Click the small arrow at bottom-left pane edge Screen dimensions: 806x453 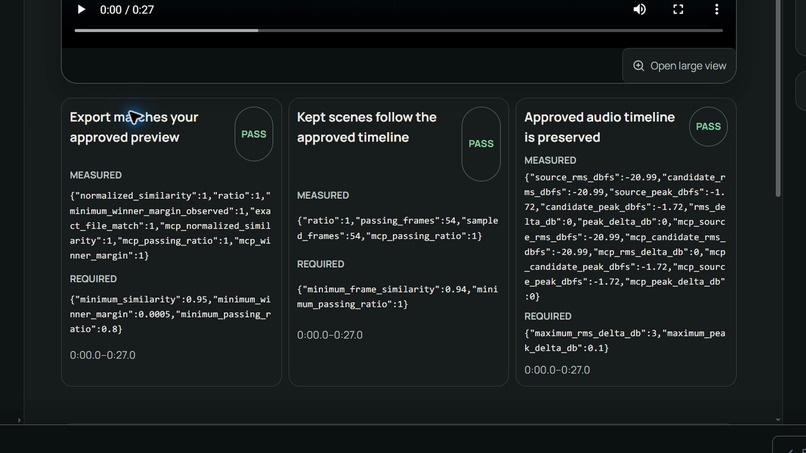[x=19, y=420]
